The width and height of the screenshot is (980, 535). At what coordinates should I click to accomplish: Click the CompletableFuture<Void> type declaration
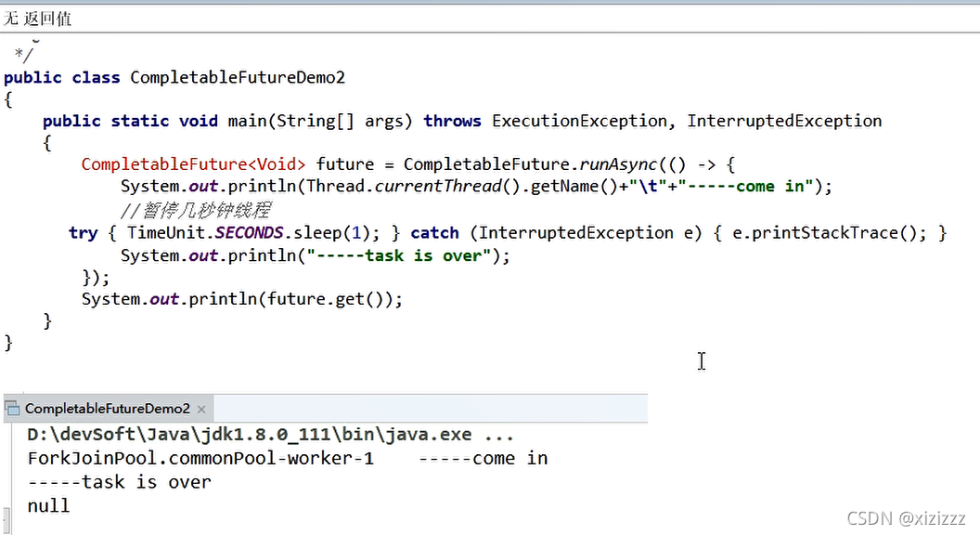193,164
